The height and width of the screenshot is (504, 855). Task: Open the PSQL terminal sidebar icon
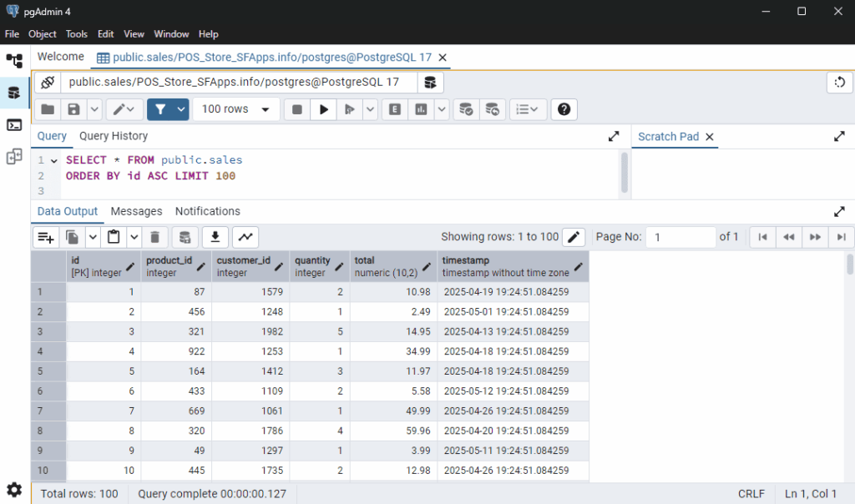coord(14,125)
